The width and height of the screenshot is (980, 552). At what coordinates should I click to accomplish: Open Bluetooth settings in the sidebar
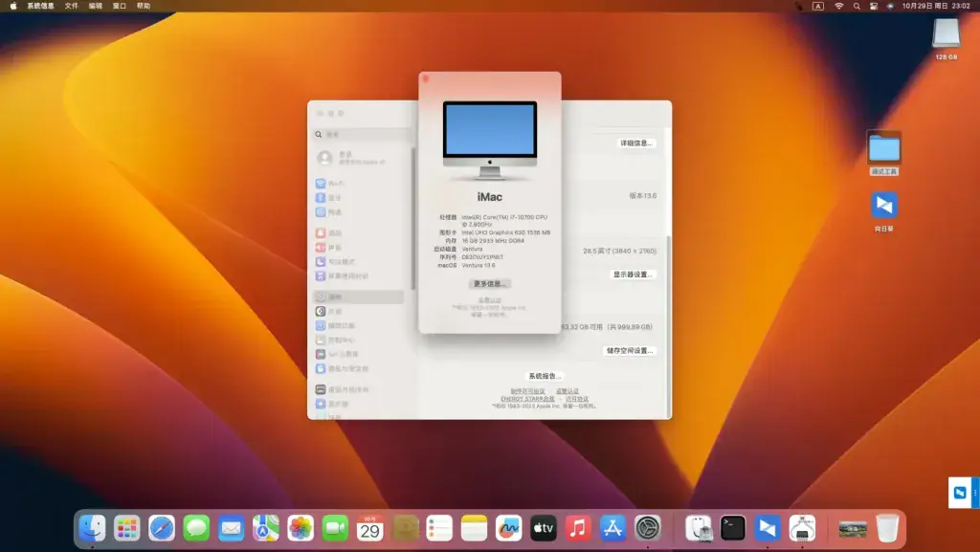click(358, 198)
